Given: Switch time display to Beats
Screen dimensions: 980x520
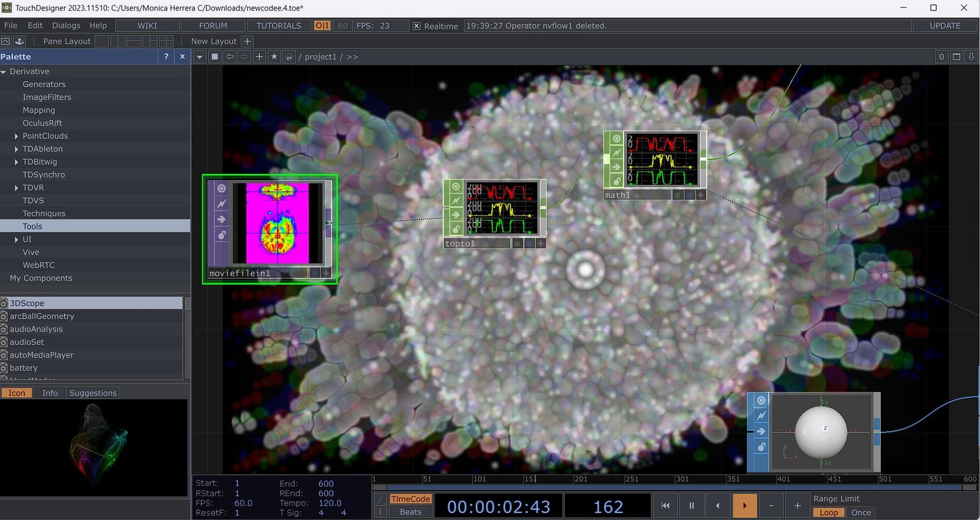Looking at the screenshot, I should [410, 512].
